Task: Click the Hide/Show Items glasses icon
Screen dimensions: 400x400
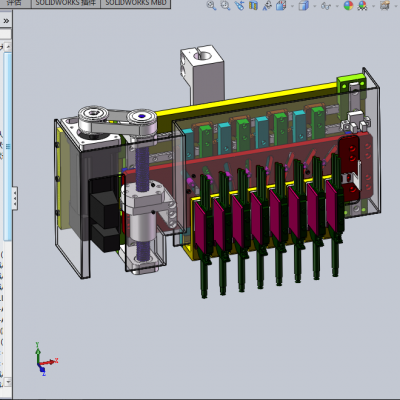Action: pyautogui.click(x=326, y=5)
